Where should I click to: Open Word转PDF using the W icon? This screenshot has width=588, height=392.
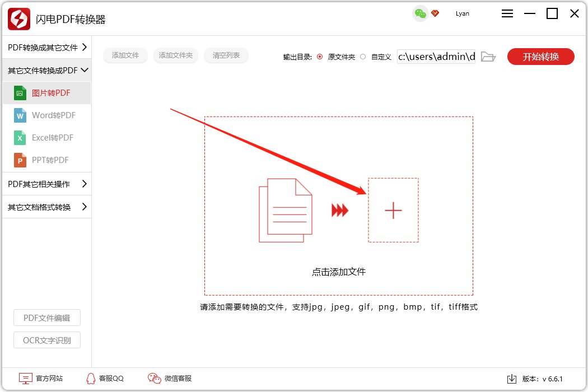click(x=18, y=115)
